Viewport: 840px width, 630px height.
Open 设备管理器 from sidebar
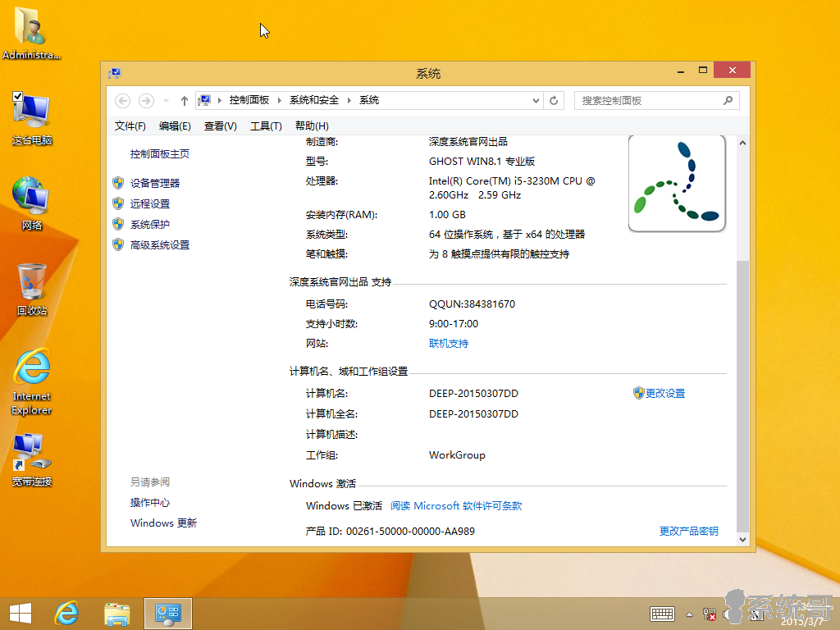(155, 183)
